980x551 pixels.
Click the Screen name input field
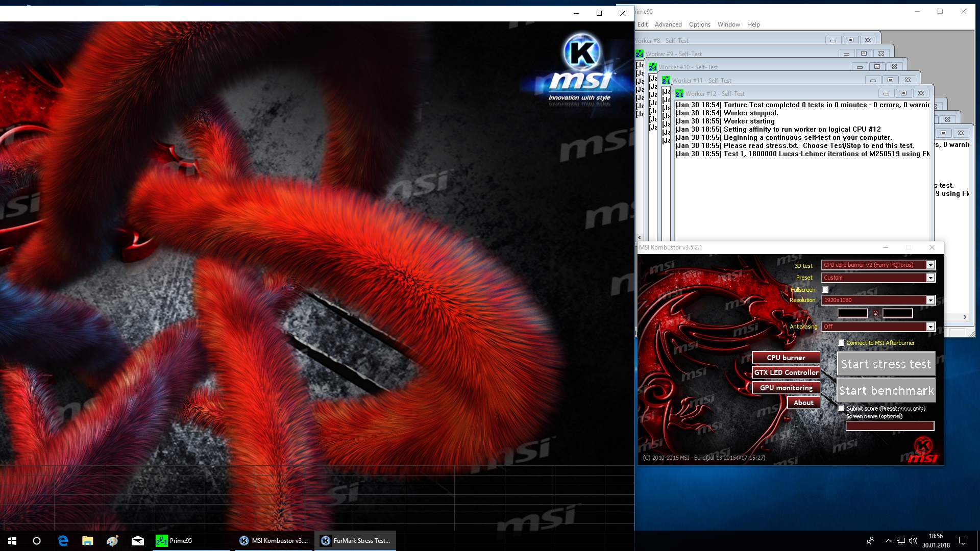pyautogui.click(x=890, y=426)
